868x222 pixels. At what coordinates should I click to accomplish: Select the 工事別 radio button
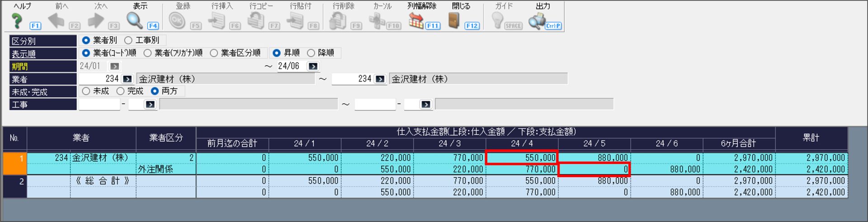click(x=128, y=40)
